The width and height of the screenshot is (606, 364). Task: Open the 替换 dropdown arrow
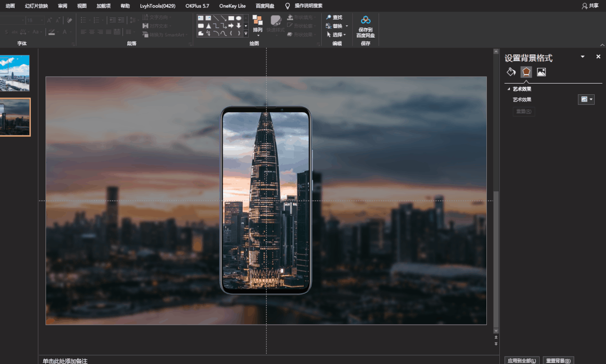[x=347, y=26]
